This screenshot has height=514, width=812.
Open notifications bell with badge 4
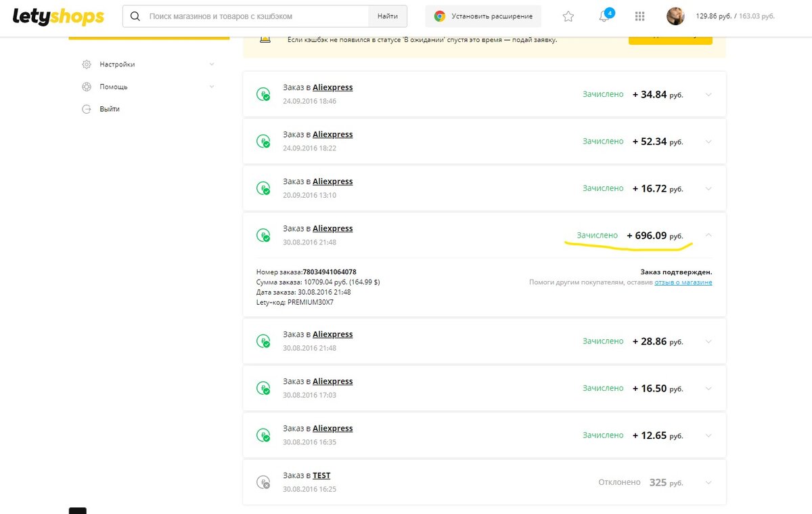[x=604, y=16]
